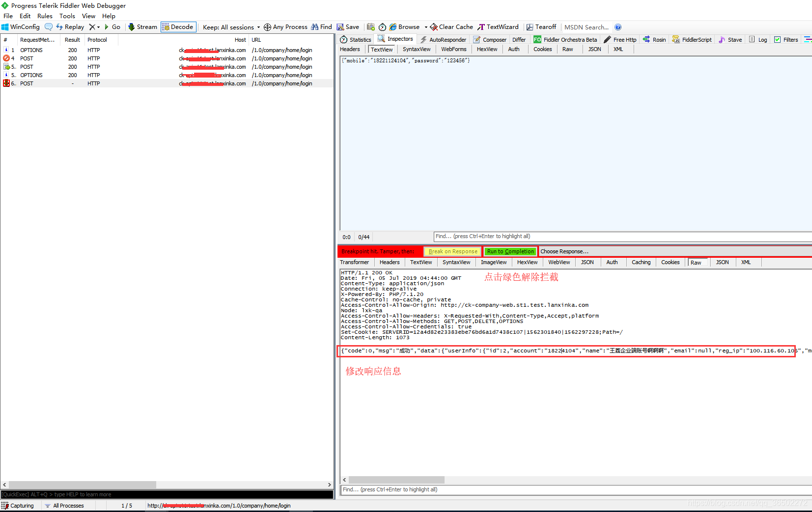Screen dimensions: 812x512
Task: Toggle the Decode option
Action: (178, 27)
